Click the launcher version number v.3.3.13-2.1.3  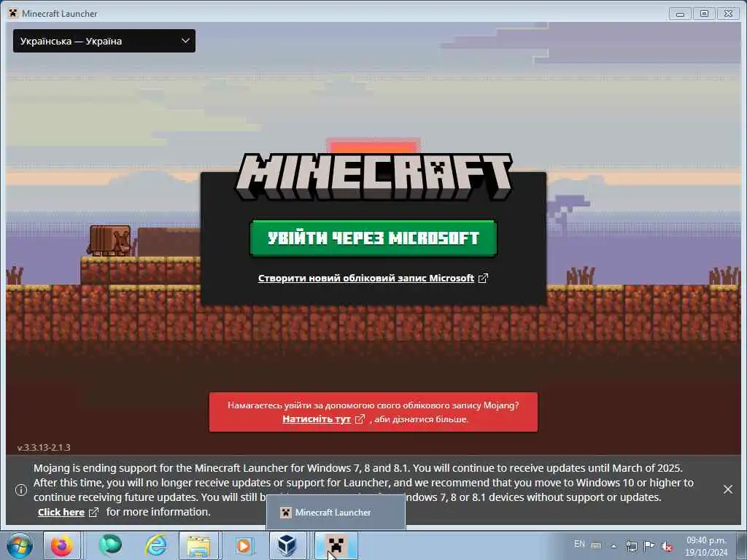pos(44,448)
